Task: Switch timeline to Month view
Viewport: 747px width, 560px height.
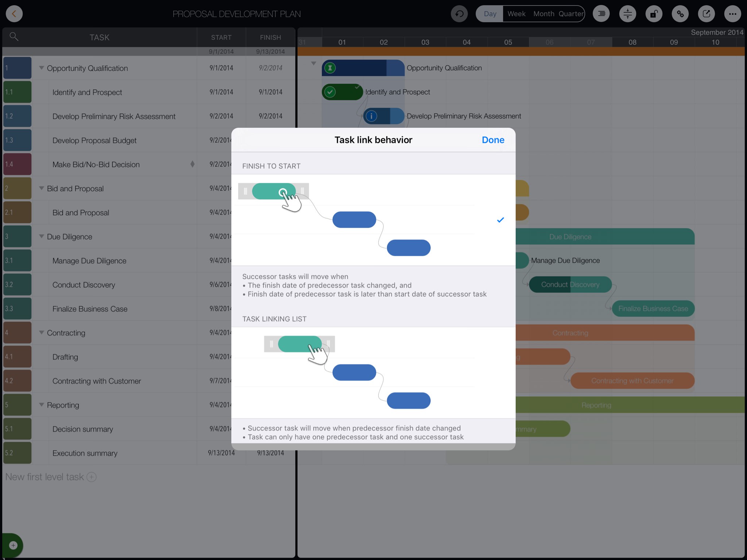Action: [543, 14]
